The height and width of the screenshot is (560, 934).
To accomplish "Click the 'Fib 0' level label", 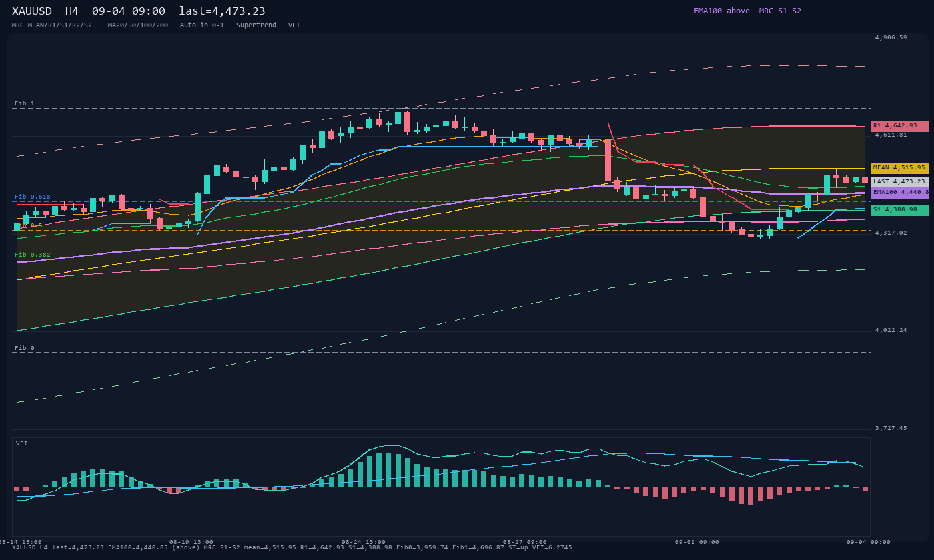I will coord(25,348).
